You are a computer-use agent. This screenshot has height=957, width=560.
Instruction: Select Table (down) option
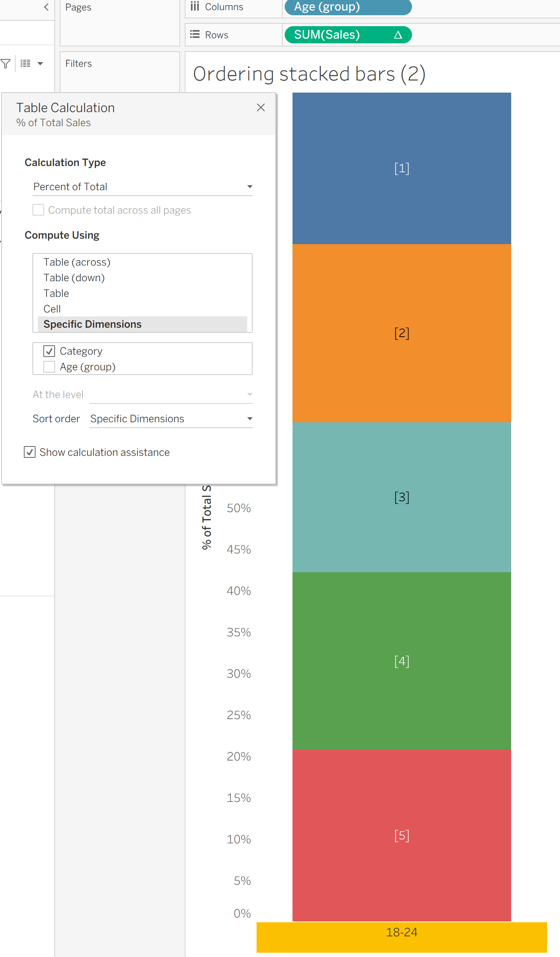pyautogui.click(x=74, y=278)
